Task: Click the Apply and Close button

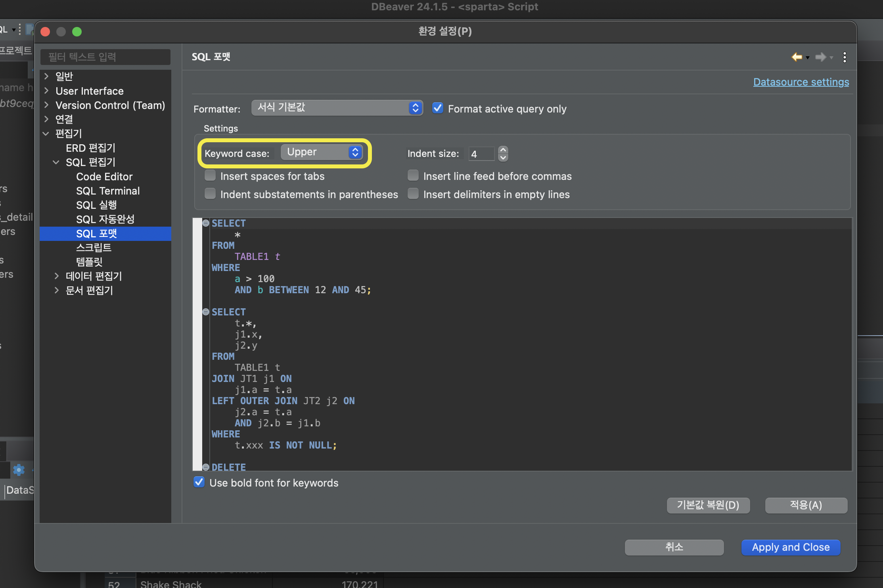Action: pos(791,547)
